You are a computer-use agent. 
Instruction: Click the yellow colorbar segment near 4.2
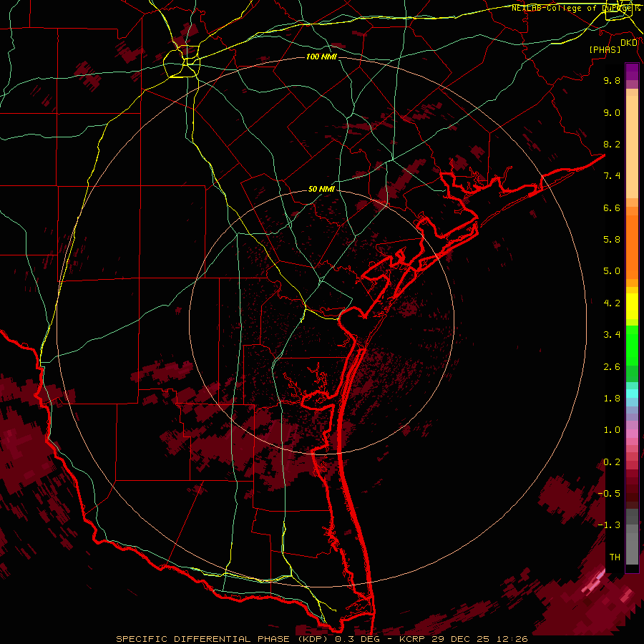pyautogui.click(x=632, y=306)
